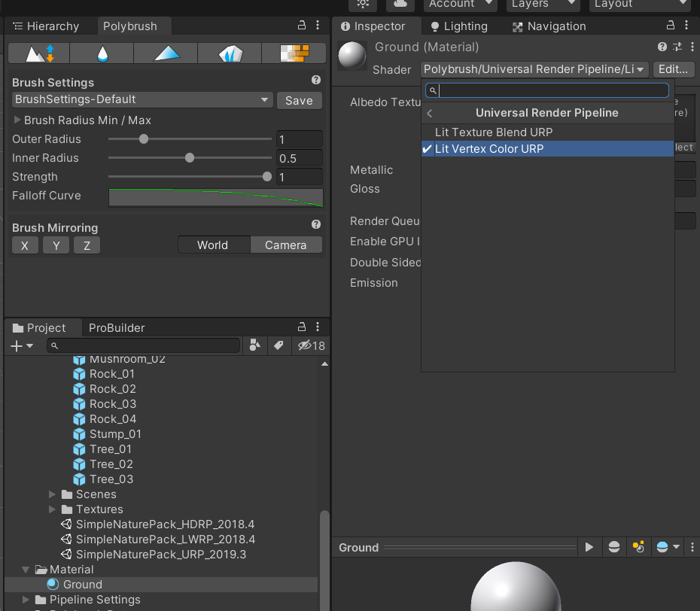Activate the Paint Vertex Colors mode

[165, 53]
